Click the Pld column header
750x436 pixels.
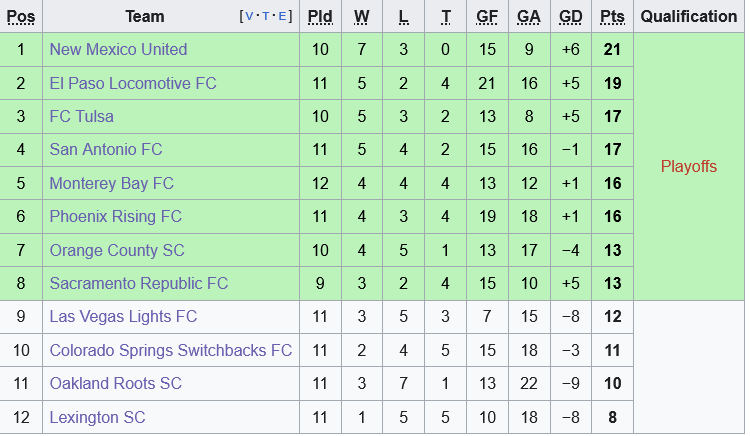click(320, 16)
